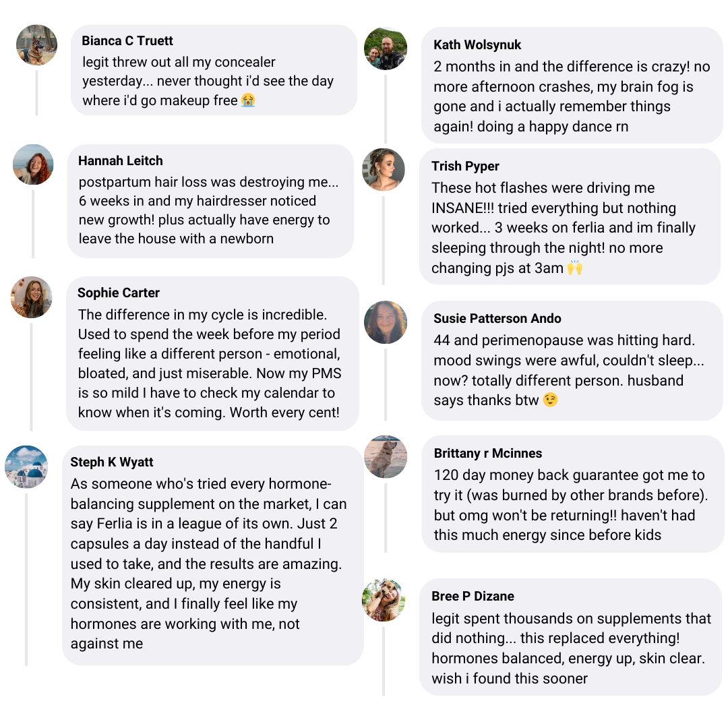This screenshot has height=728, width=728.
Task: Click Sophie Carter's profile photo
Action: point(31,297)
